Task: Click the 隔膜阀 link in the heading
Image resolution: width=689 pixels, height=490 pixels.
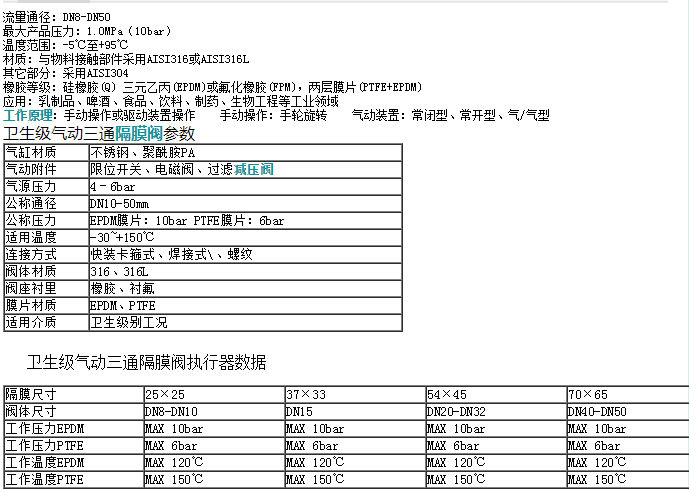Action: pyautogui.click(x=138, y=133)
